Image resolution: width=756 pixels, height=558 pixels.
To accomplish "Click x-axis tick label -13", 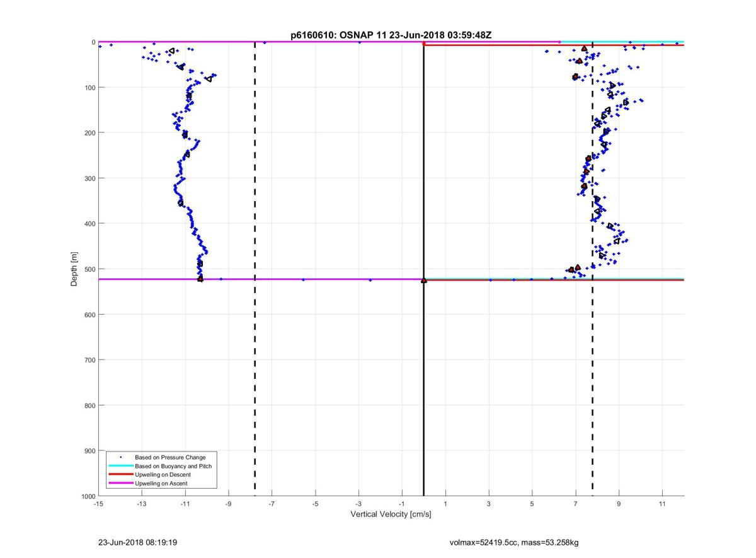I will click(x=141, y=504).
